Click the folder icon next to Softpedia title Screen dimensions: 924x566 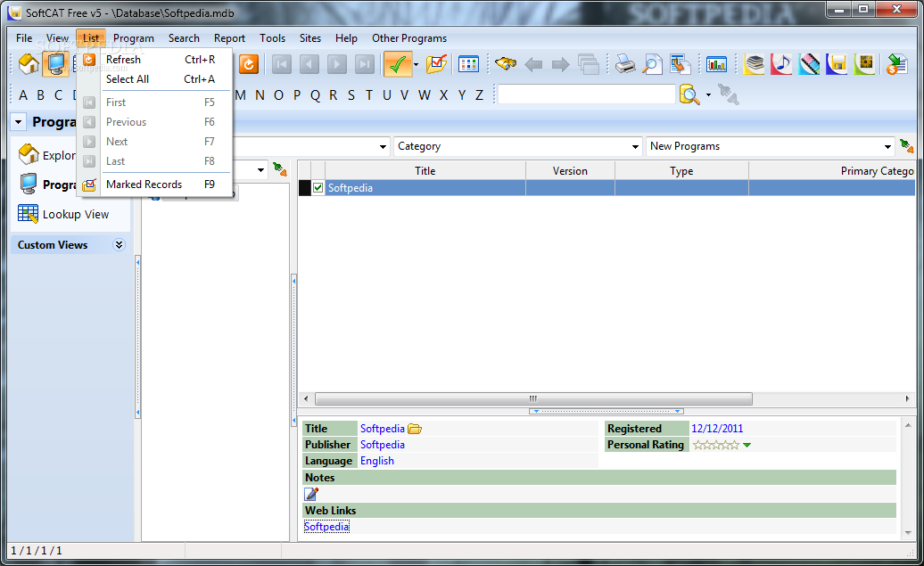tap(415, 429)
